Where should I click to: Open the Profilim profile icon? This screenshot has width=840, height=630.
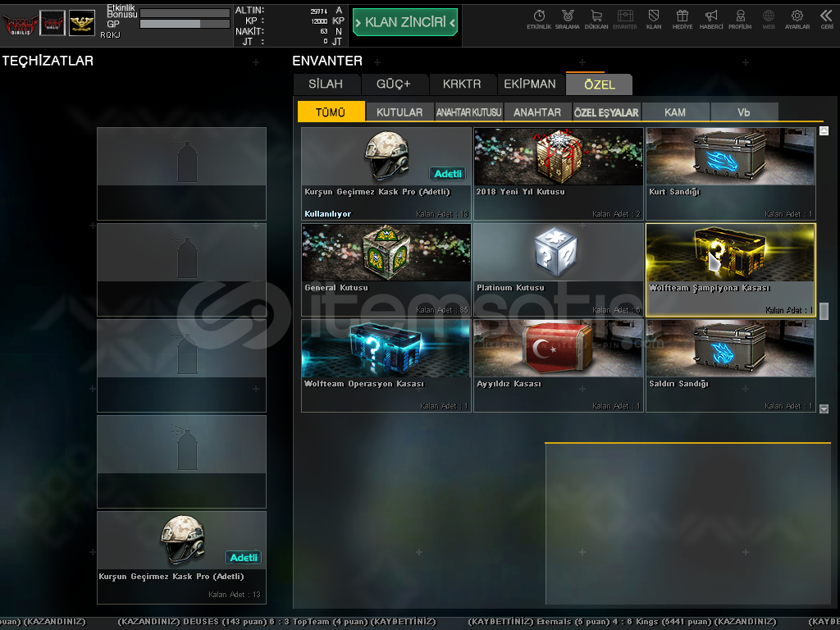[740, 20]
